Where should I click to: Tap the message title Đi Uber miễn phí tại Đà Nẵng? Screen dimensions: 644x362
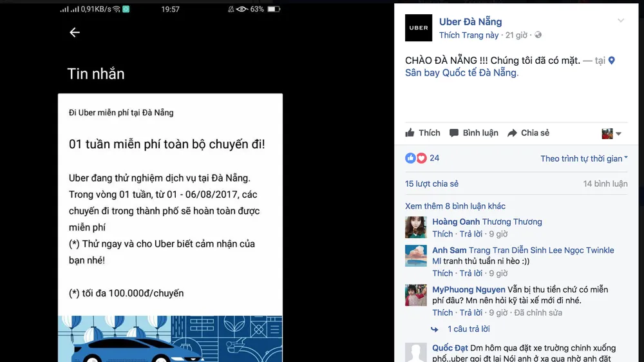click(x=121, y=113)
